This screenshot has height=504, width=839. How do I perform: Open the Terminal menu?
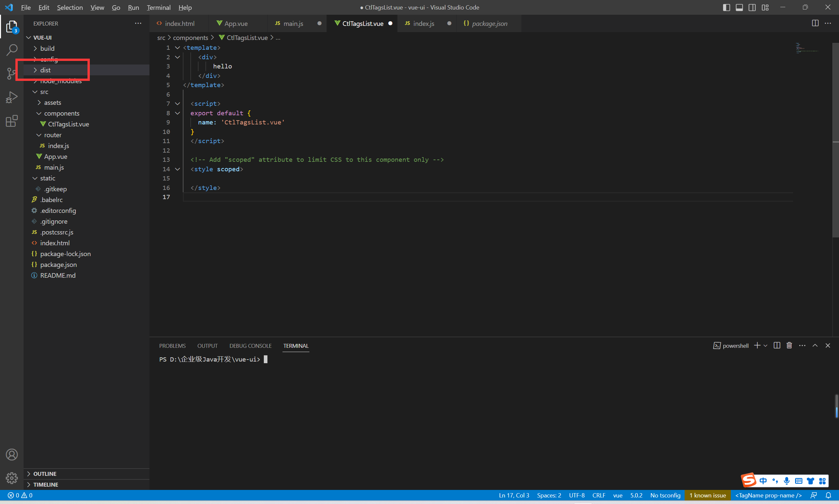(158, 8)
